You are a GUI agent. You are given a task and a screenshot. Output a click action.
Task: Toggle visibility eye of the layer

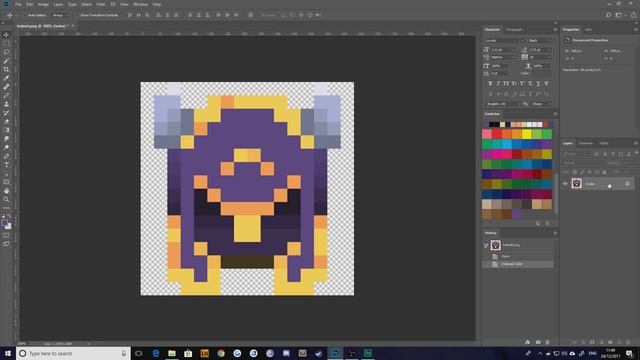[x=565, y=184]
